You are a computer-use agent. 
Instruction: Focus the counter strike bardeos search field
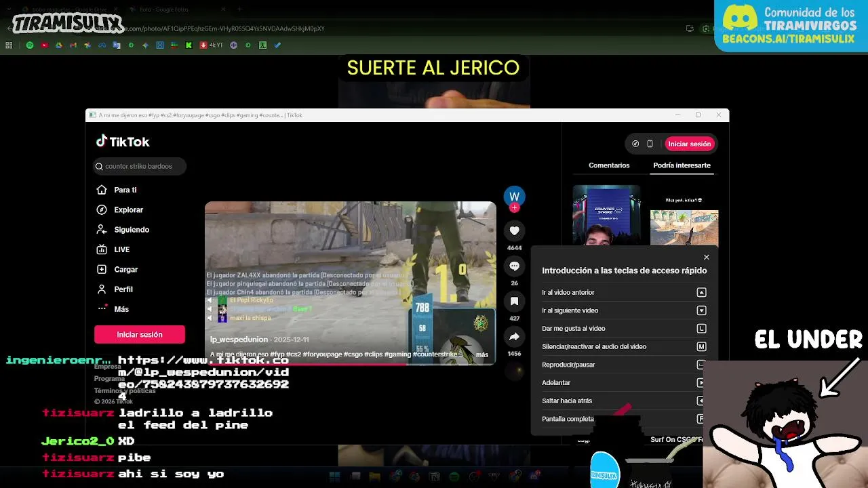point(140,166)
